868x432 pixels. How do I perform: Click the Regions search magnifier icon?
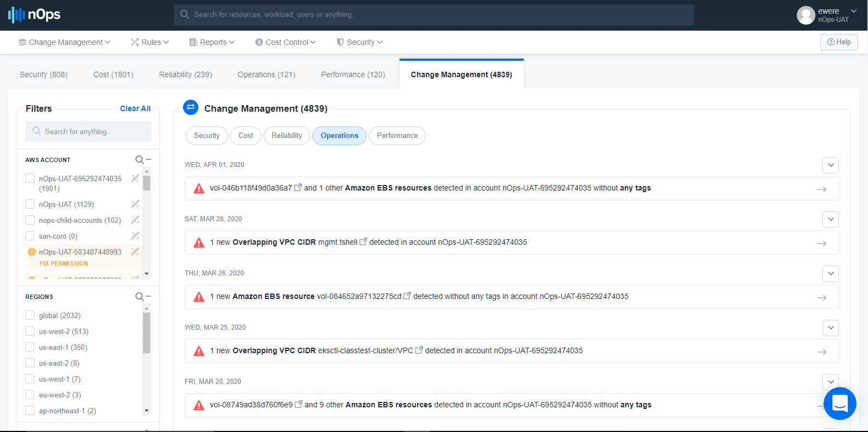(x=140, y=297)
